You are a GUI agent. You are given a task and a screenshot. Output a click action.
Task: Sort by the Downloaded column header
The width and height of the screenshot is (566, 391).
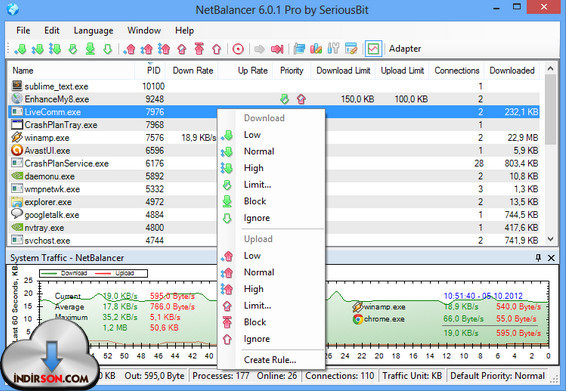(x=512, y=70)
